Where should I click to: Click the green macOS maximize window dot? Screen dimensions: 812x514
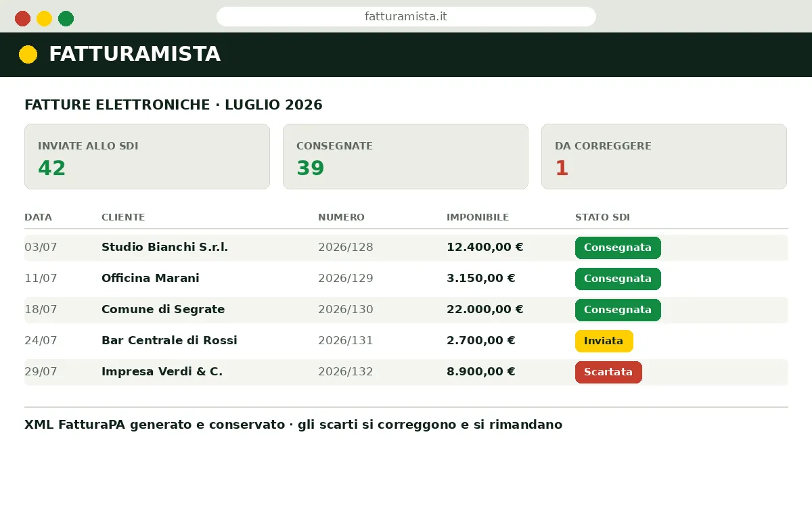(x=66, y=18)
